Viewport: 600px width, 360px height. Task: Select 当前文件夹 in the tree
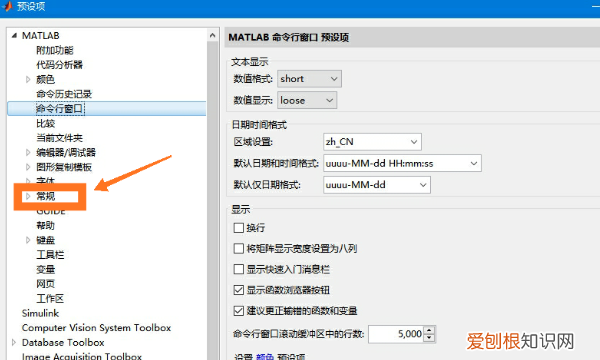click(59, 138)
